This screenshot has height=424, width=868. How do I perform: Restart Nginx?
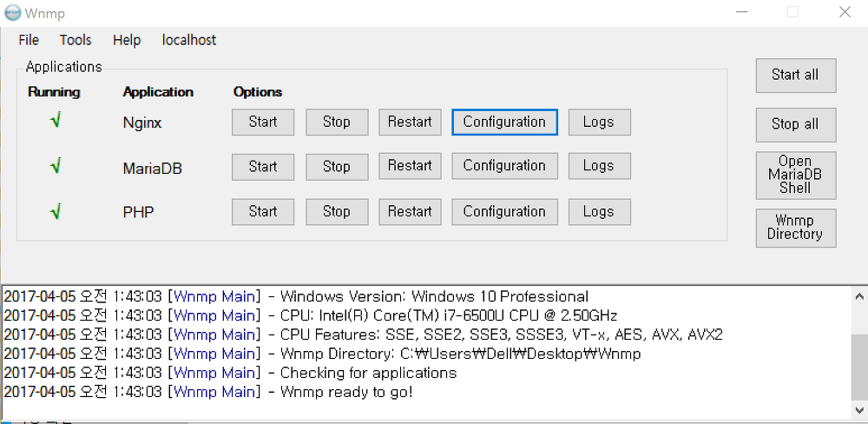pos(410,122)
